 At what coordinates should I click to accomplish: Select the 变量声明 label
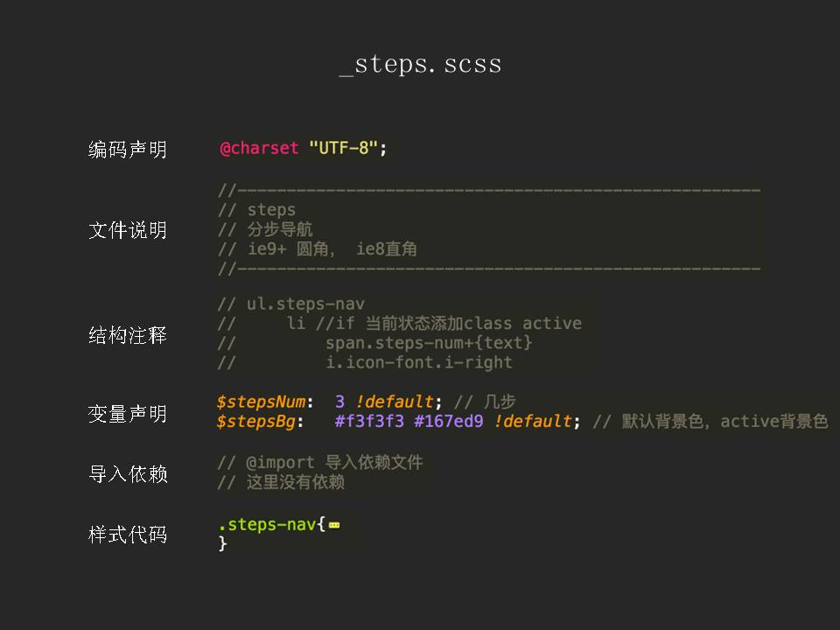128,414
